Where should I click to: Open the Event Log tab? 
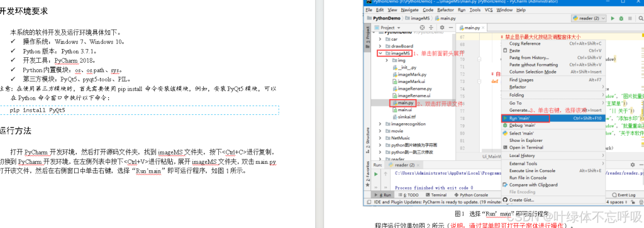(623, 195)
